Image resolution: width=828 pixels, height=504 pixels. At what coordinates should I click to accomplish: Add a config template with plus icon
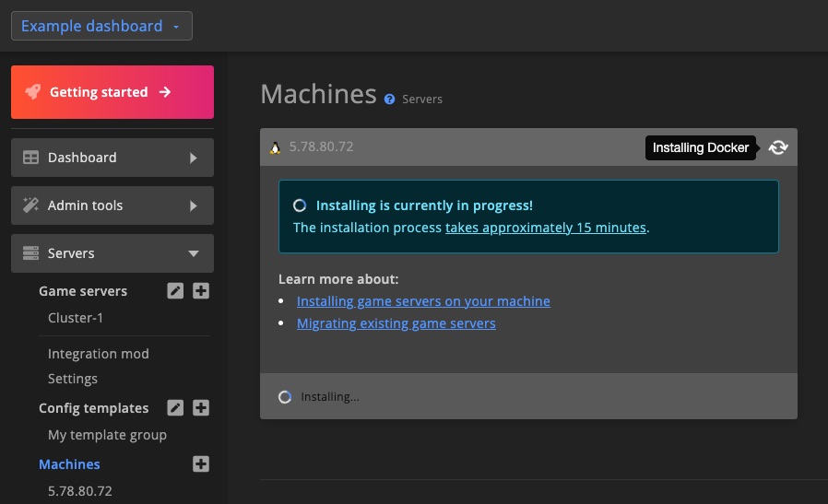tap(201, 407)
